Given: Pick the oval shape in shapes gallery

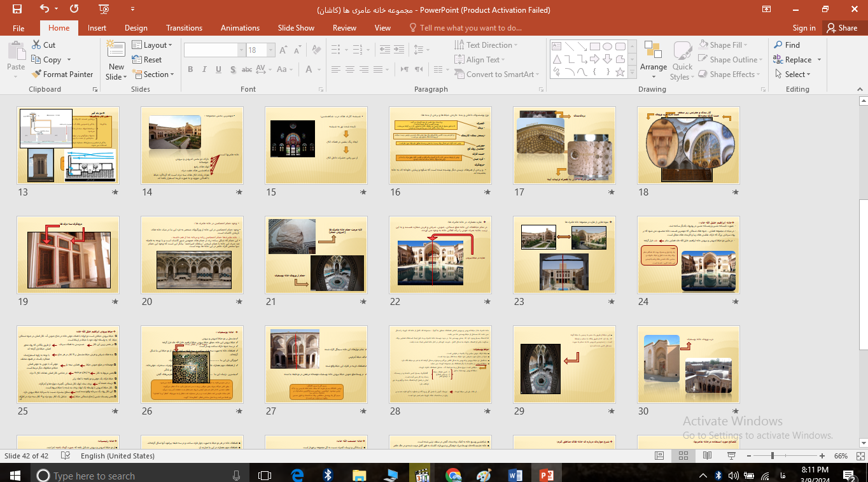Looking at the screenshot, I should pos(607,46).
